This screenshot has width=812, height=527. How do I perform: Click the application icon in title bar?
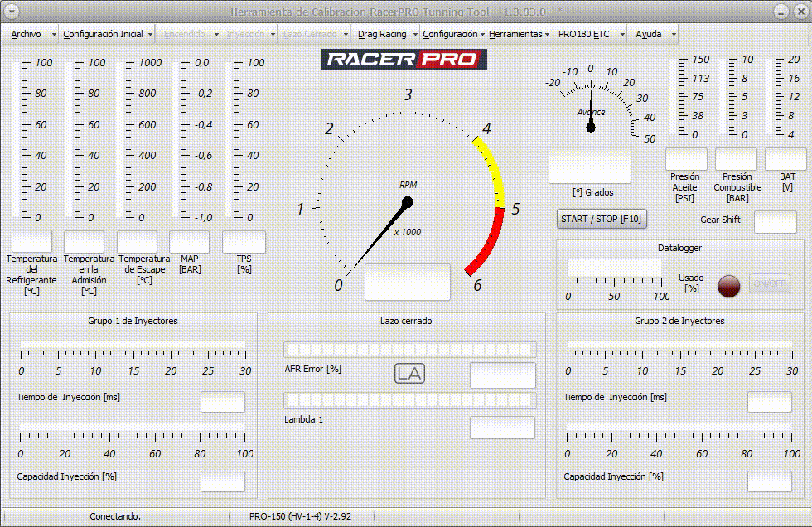click(11, 11)
